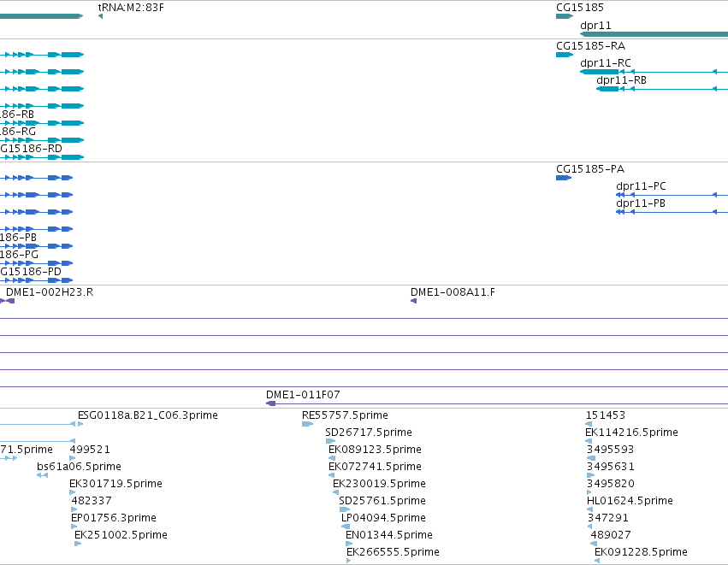This screenshot has width=728, height=565.
Task: Select the EK089123.5prime label
Action: 375,450
